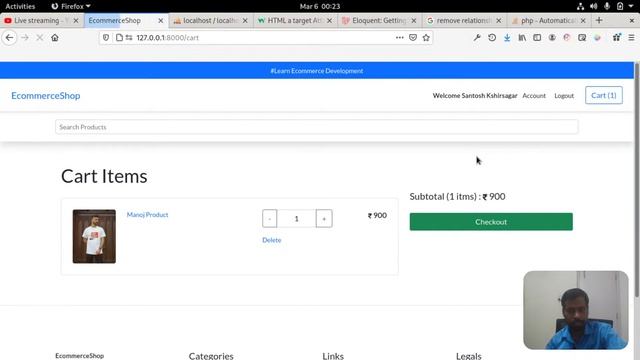Screen dimensions: 640x360
Task: Click the quantity field showing 1
Action: click(x=296, y=218)
